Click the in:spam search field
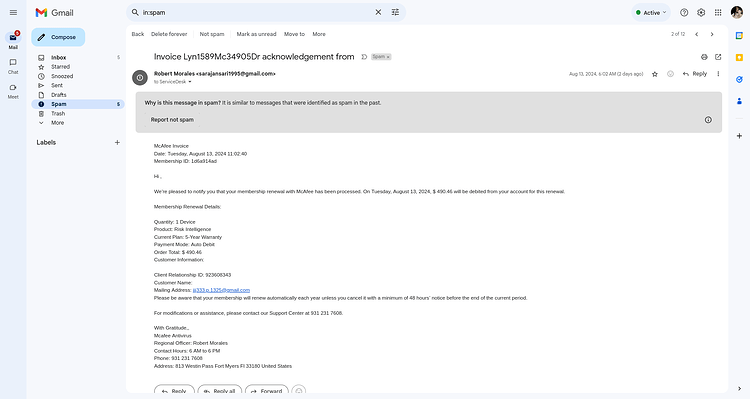Screen dimensions: 750x399 256,12
